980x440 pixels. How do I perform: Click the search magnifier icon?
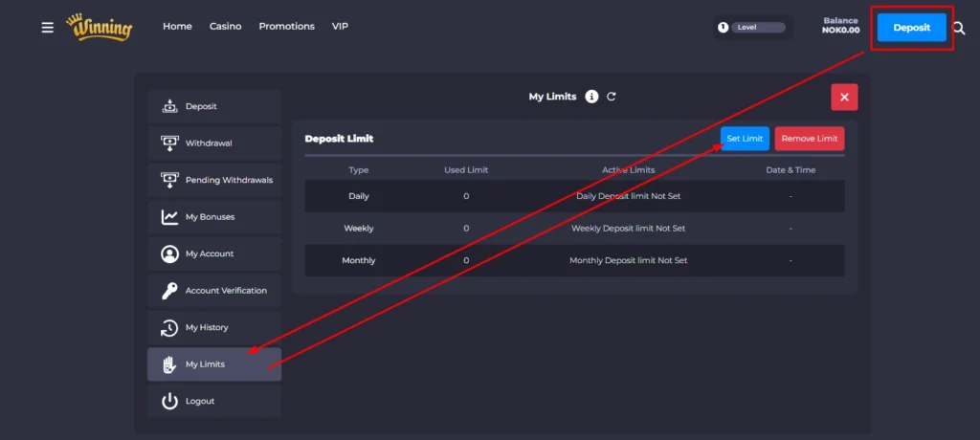[959, 28]
